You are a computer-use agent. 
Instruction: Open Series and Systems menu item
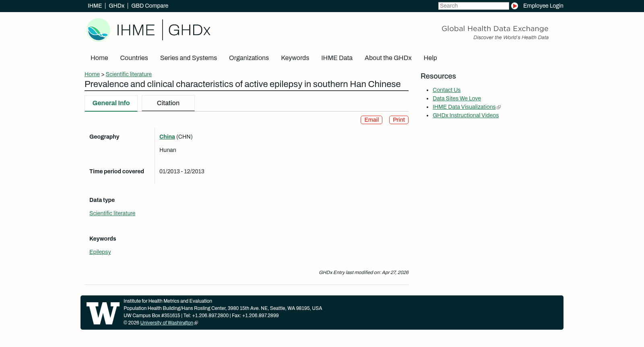pos(188,58)
